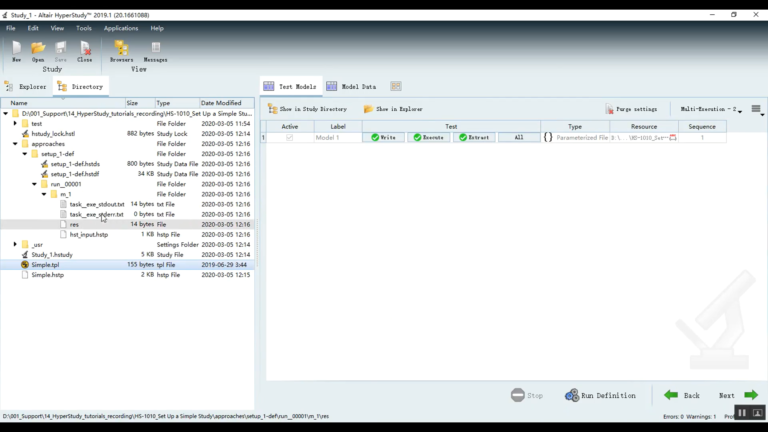
Task: Expand the test folder
Action: click(15, 123)
